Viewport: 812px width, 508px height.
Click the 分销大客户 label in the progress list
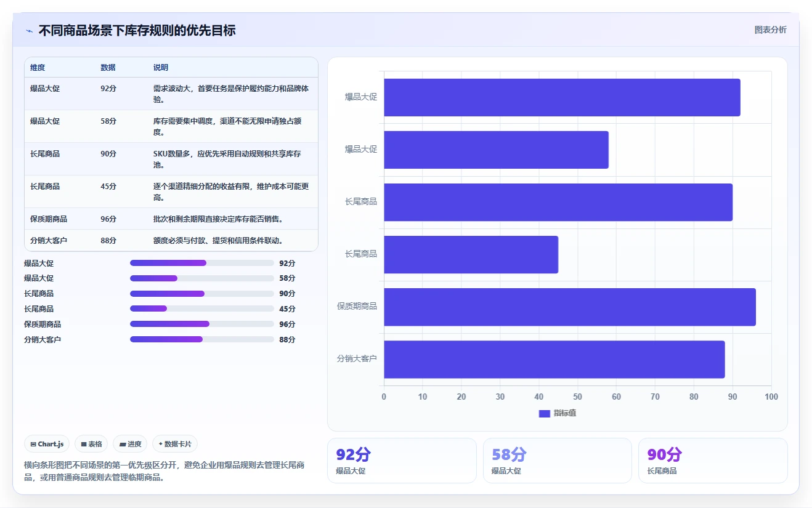(43, 340)
